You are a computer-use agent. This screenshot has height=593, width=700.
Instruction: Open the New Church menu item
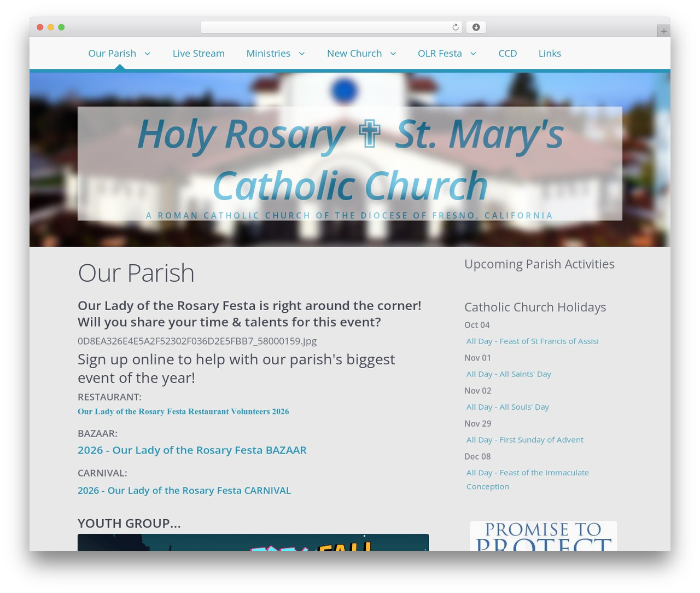(354, 54)
